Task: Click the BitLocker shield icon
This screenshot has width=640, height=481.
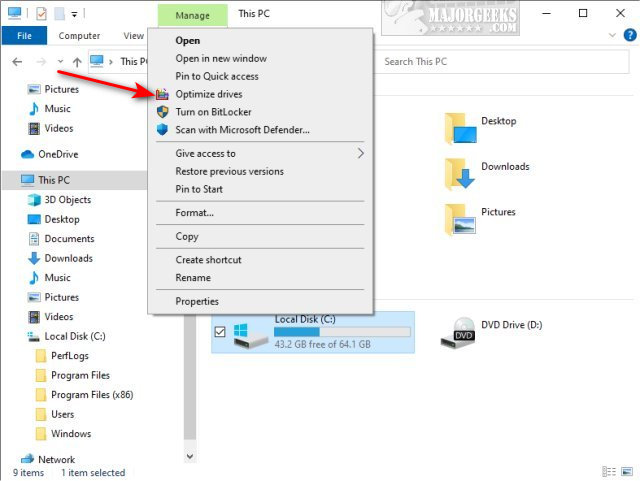Action: tap(162, 112)
